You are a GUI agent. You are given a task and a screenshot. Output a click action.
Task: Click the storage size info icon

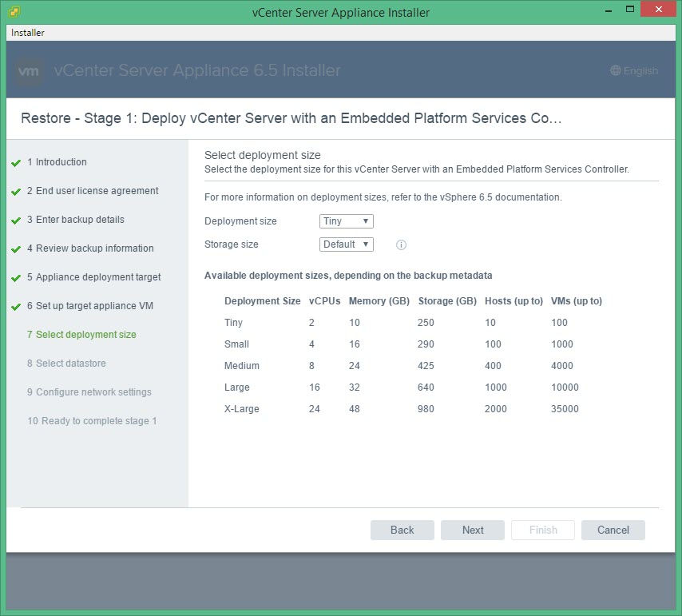tap(402, 245)
